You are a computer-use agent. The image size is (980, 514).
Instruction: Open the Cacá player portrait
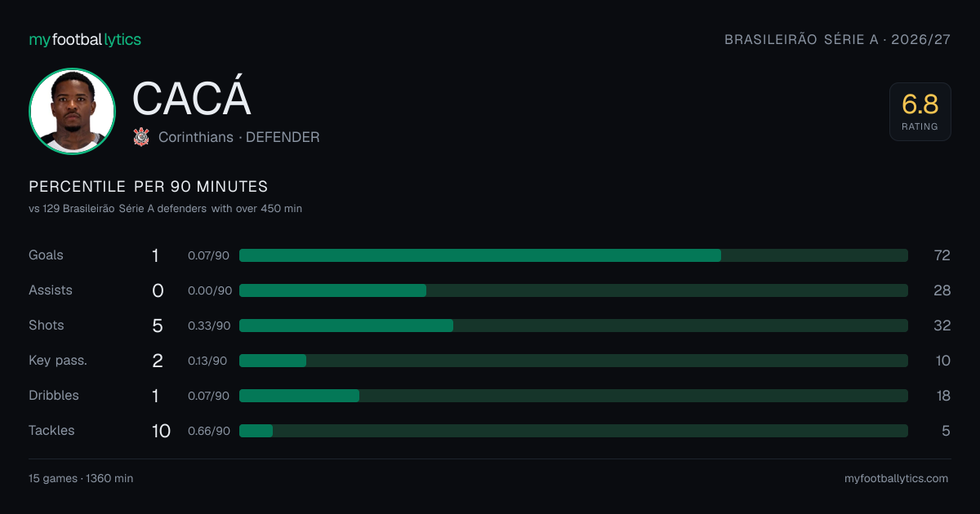72,111
